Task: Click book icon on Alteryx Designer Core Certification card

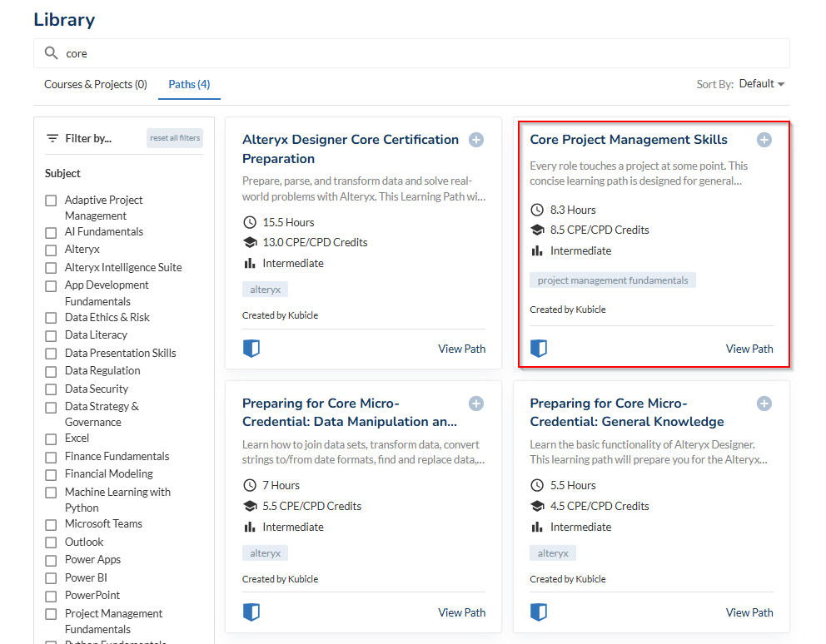Action: [x=251, y=349]
